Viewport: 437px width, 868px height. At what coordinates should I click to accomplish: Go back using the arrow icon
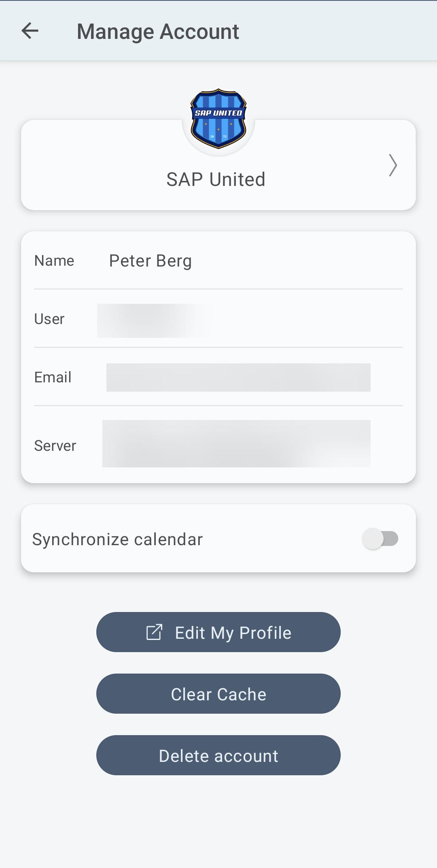[x=30, y=31]
